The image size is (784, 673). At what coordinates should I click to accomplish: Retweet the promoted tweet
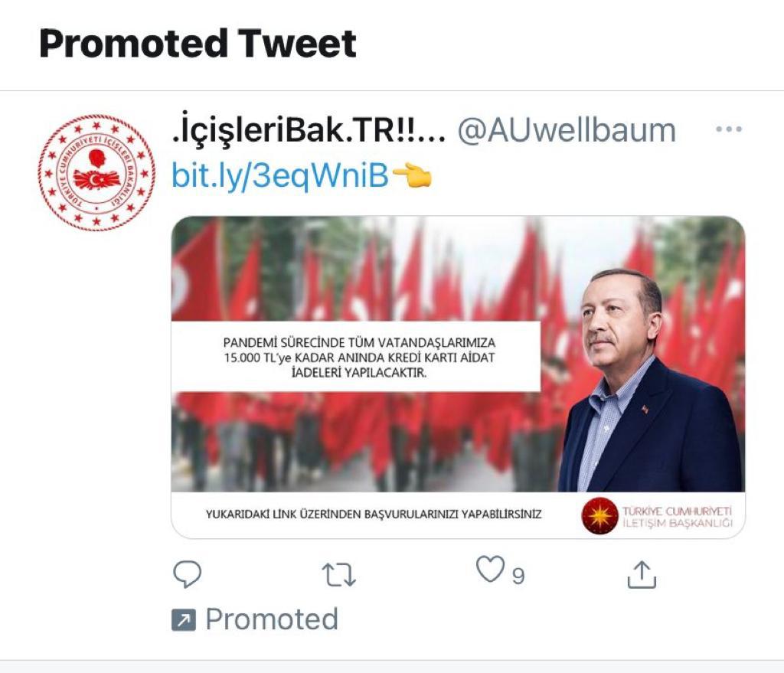click(339, 574)
